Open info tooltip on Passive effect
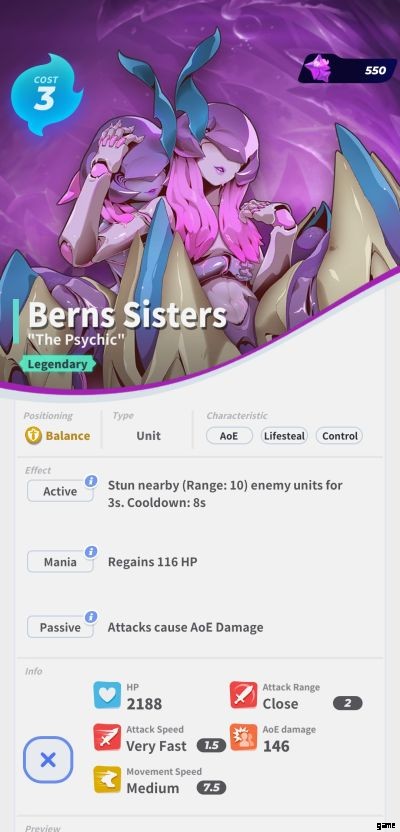The image size is (400, 832). coord(91,617)
